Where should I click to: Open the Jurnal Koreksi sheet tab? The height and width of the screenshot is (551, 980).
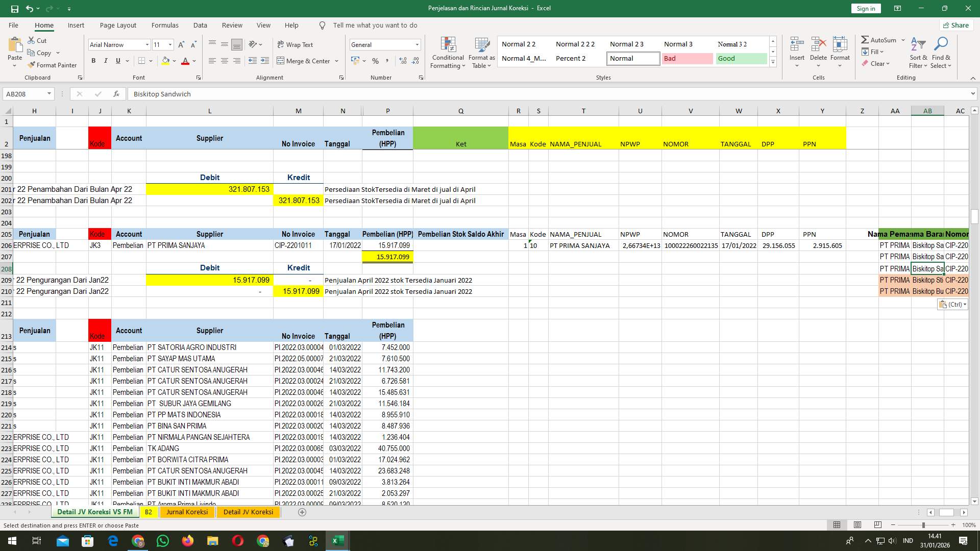pyautogui.click(x=187, y=512)
